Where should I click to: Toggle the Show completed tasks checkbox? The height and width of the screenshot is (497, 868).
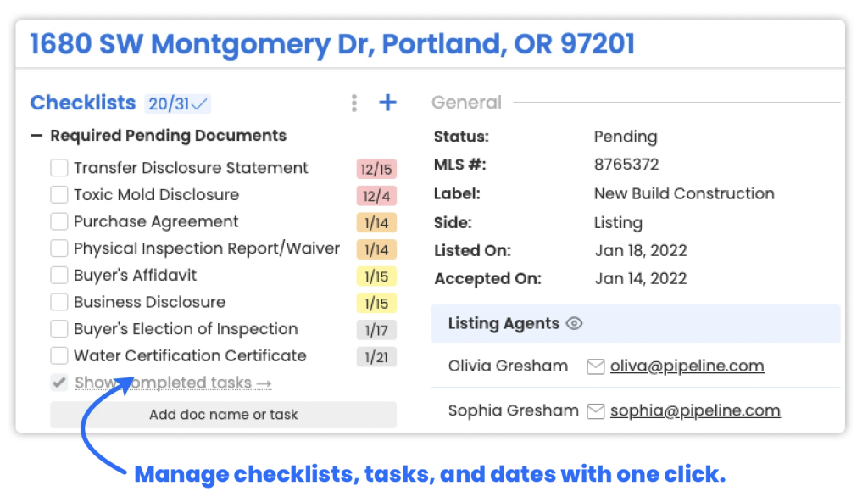[x=59, y=383]
